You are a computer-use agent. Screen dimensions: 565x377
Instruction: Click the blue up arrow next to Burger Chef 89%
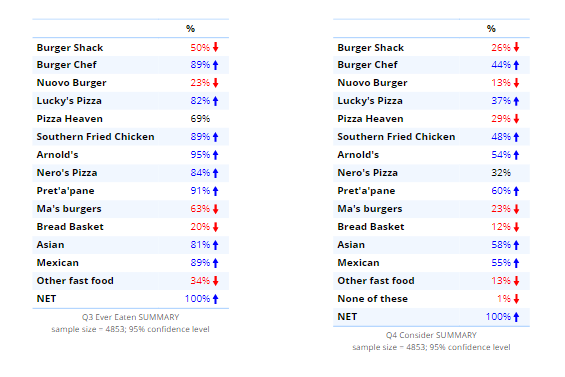(x=215, y=65)
